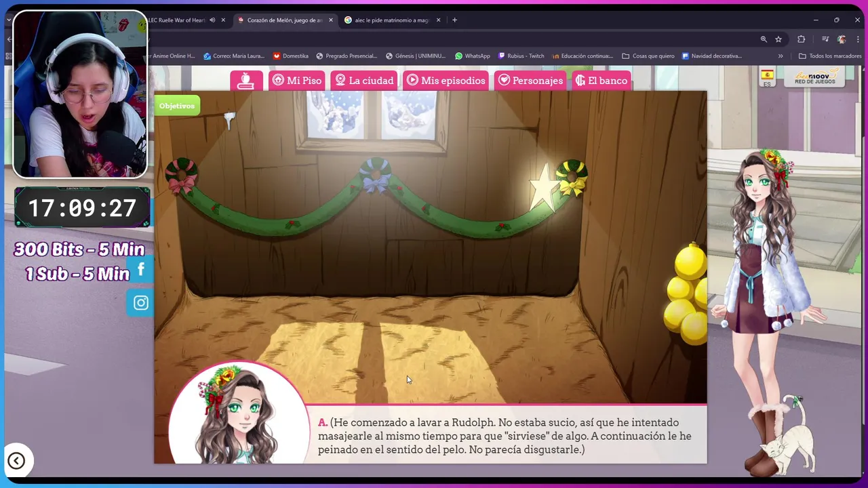
Task: Open the WhatsApp bookmark
Action: coord(473,56)
